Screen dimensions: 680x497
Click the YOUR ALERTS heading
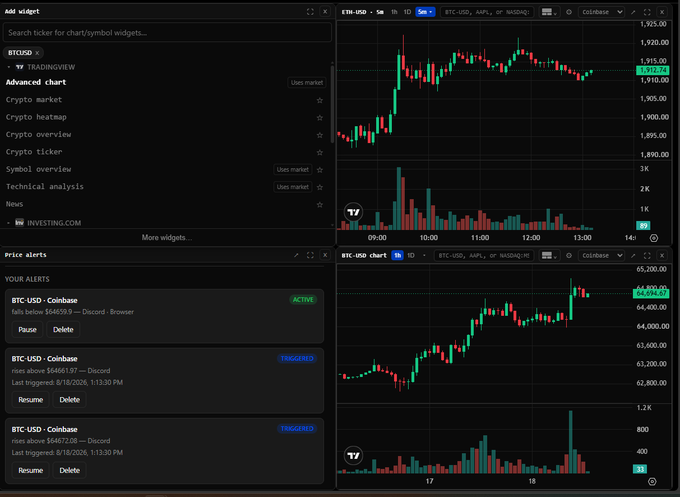[27, 279]
